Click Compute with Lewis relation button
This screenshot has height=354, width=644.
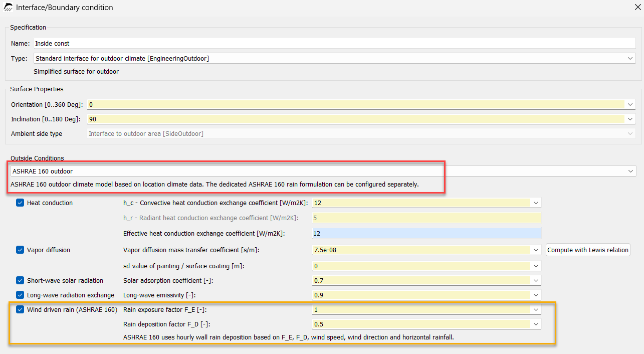pos(588,250)
